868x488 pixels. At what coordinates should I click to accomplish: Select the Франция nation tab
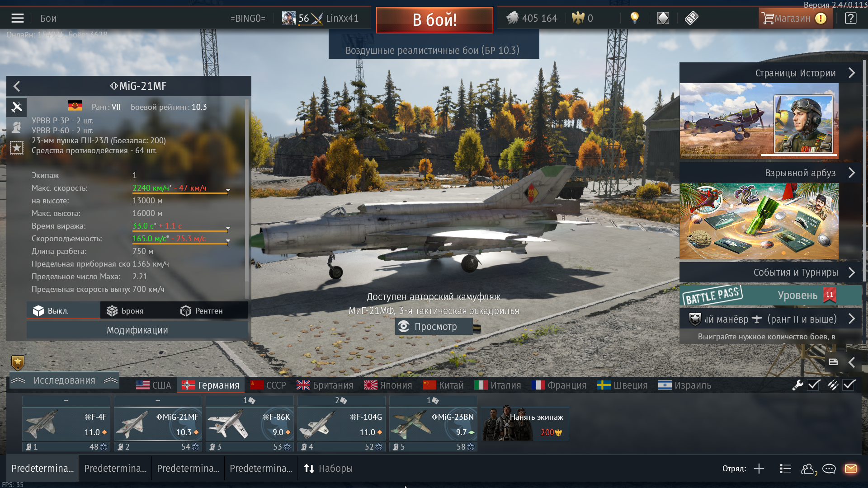(559, 385)
